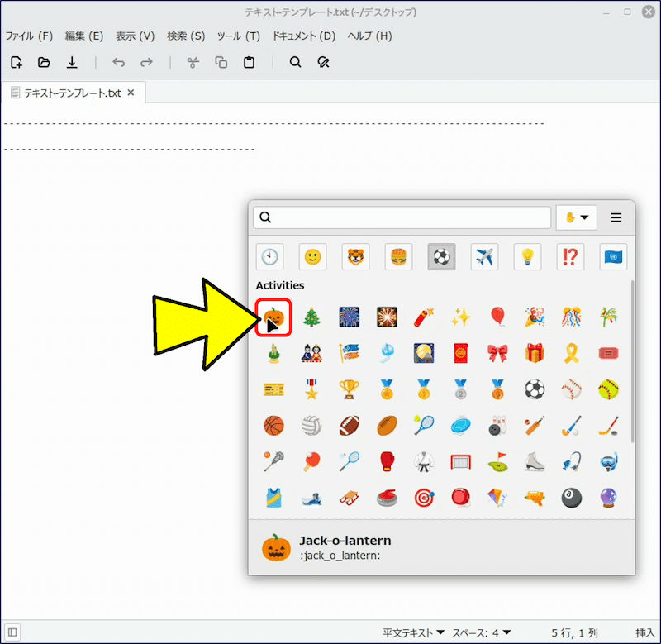Screen dimensions: 661x644
Task: Close the テキスト-テンプレート.txt tab
Action: click(131, 93)
